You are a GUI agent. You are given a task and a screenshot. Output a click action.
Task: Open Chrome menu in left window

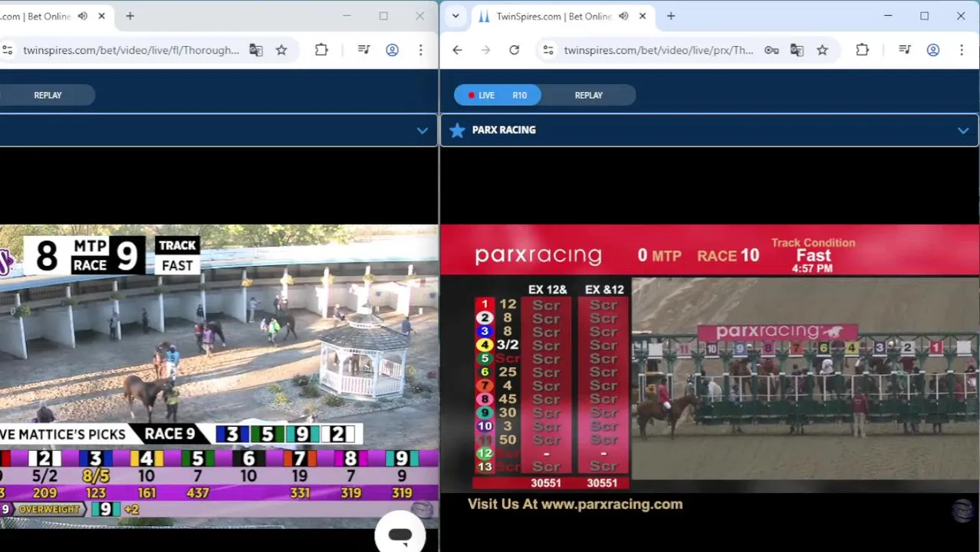pyautogui.click(x=420, y=50)
